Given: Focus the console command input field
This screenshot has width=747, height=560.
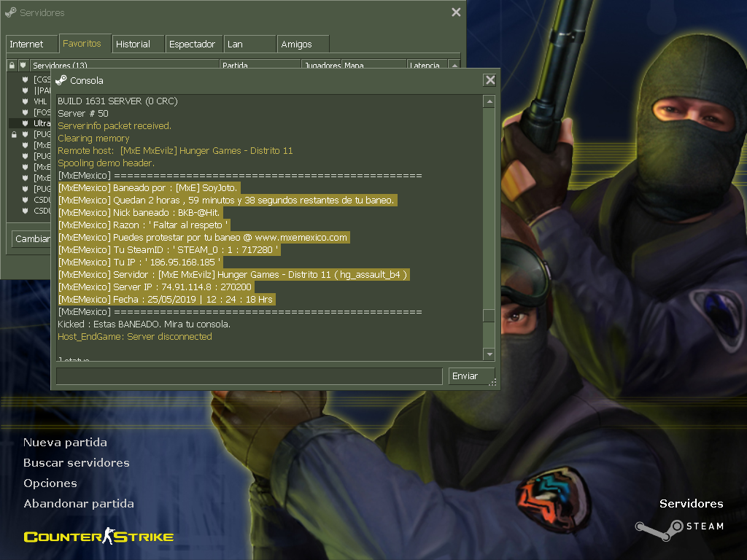Looking at the screenshot, I should click(x=249, y=376).
